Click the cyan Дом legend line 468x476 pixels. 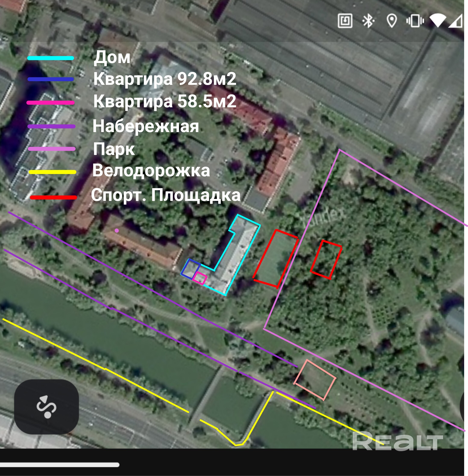point(51,58)
